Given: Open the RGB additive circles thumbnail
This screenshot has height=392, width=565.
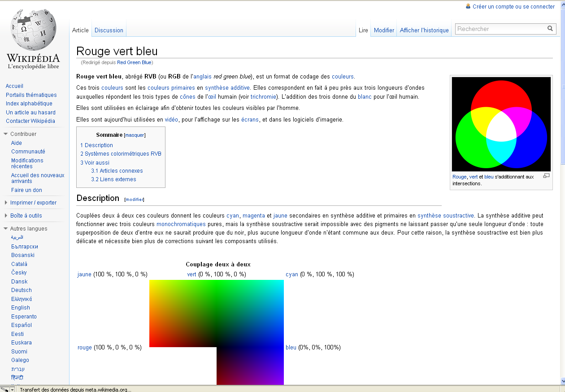Looking at the screenshot, I should click(501, 124).
